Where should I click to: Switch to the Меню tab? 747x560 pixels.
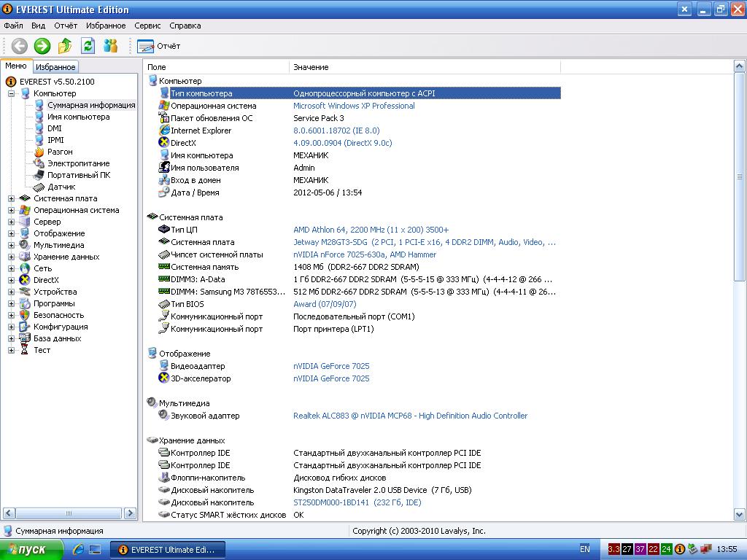(16, 66)
